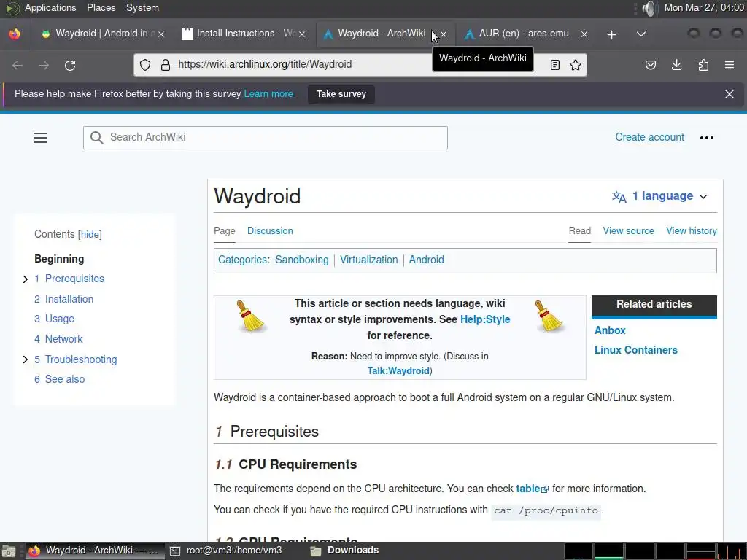Open the ArchWiki main hamburger menu

pyautogui.click(x=40, y=138)
